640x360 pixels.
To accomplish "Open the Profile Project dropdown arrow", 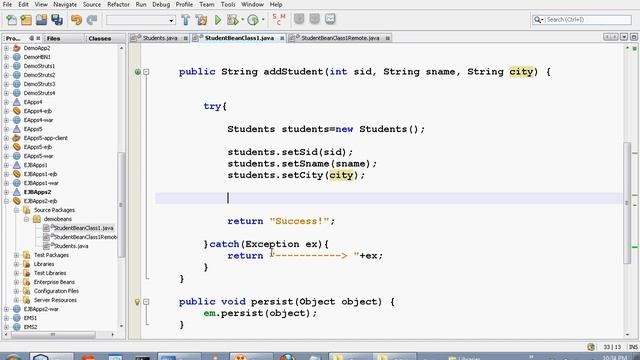I will (x=263, y=20).
